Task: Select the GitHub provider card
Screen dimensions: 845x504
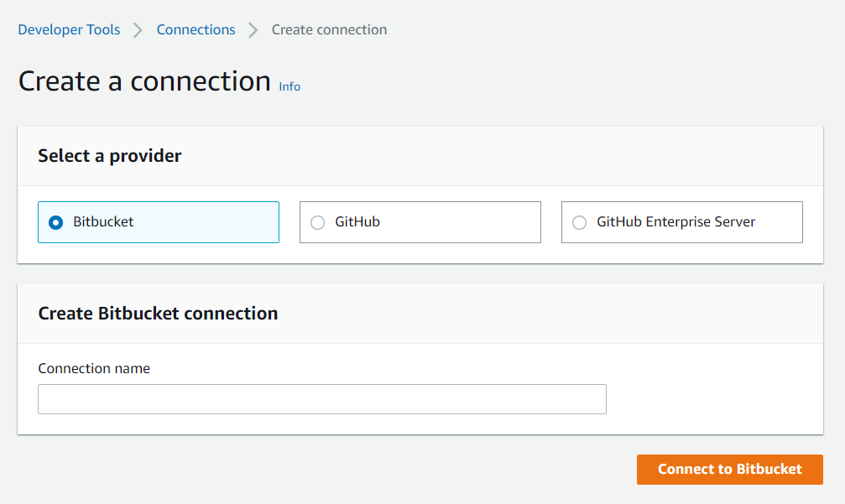Action: point(420,221)
